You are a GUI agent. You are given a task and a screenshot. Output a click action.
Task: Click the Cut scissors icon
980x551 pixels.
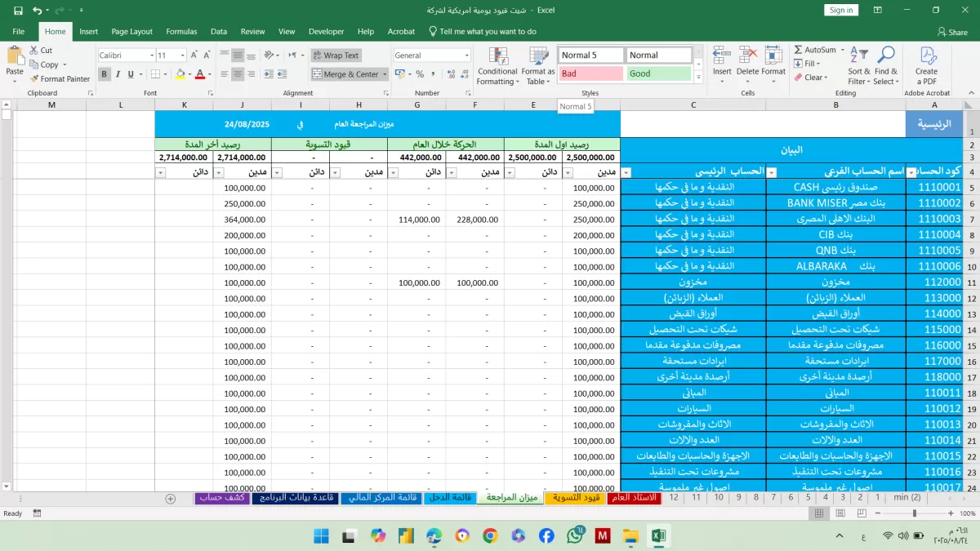(x=34, y=51)
